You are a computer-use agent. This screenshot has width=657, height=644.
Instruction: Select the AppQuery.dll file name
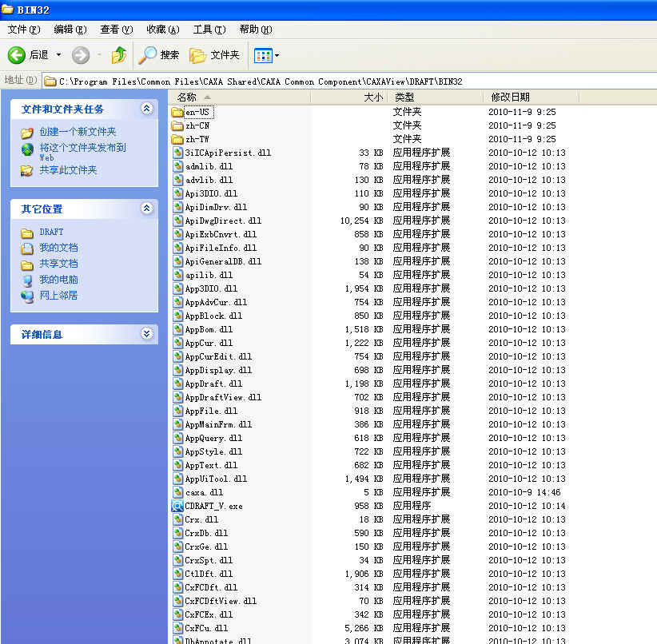pyautogui.click(x=213, y=439)
